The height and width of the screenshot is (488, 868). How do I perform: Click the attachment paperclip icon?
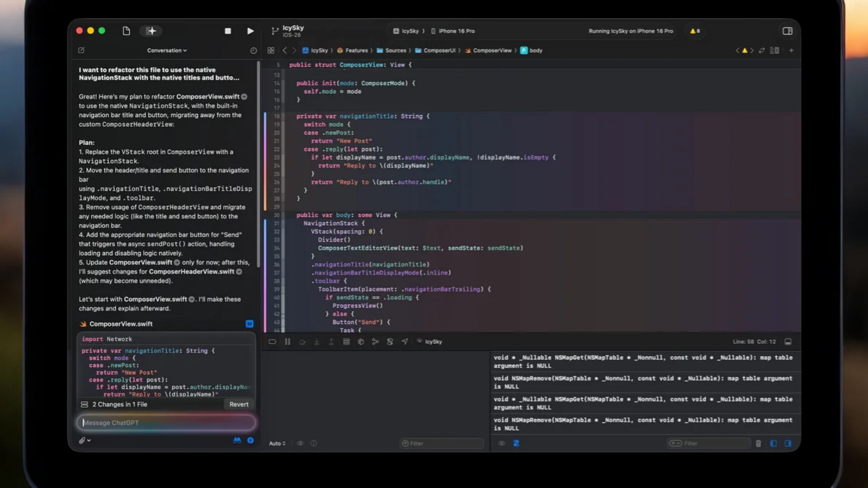82,441
